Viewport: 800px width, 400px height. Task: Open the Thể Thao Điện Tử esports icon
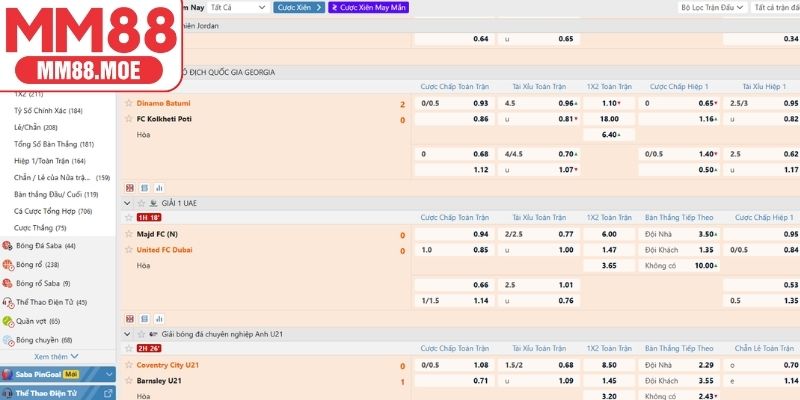pyautogui.click(x=8, y=302)
